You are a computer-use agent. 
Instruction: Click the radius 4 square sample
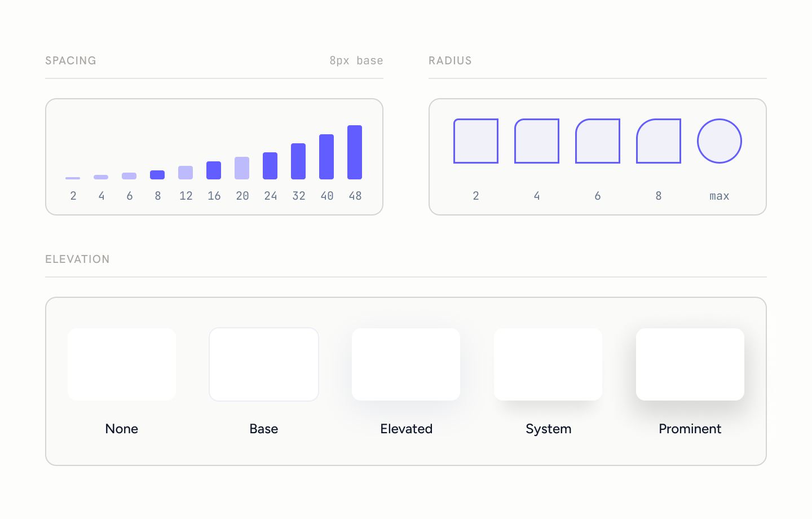click(x=537, y=141)
